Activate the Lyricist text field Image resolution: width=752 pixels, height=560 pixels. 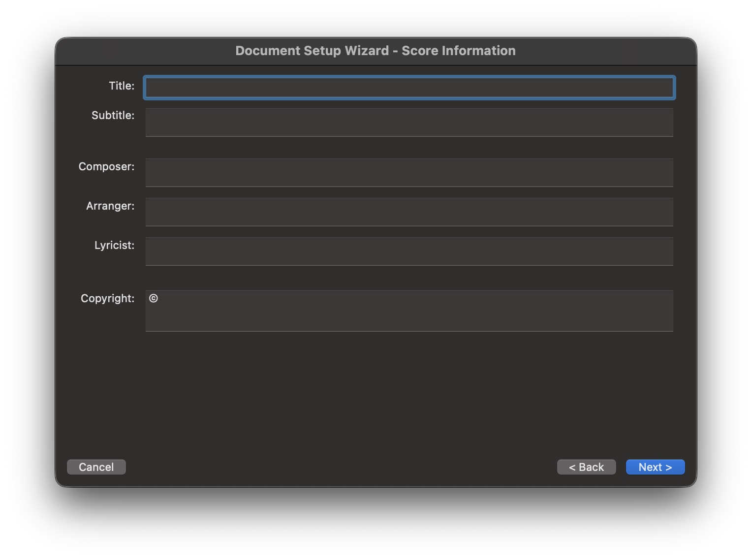coord(408,251)
